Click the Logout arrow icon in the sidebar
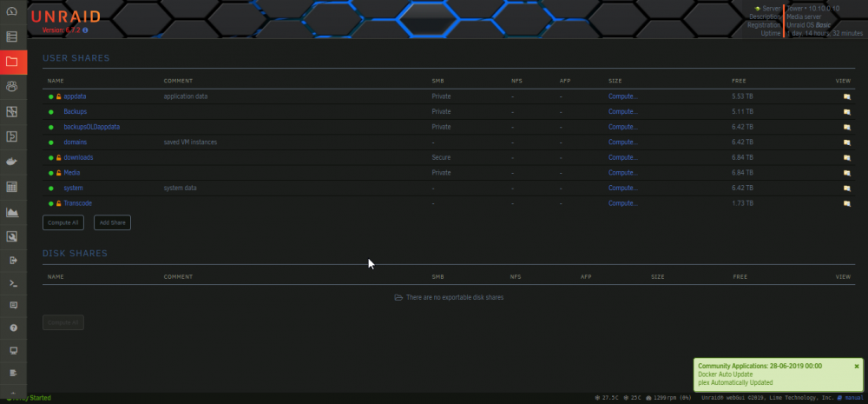Screen dimensions: 868x404 point(14,261)
